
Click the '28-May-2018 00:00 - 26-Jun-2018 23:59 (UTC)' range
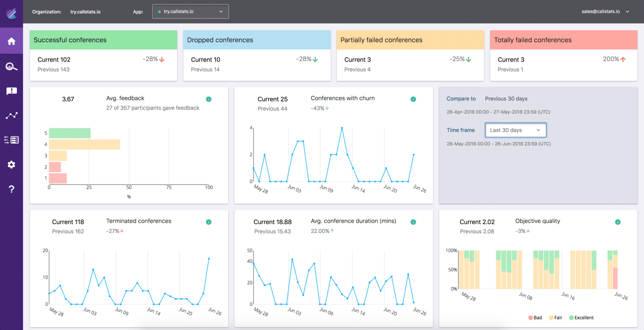click(499, 144)
